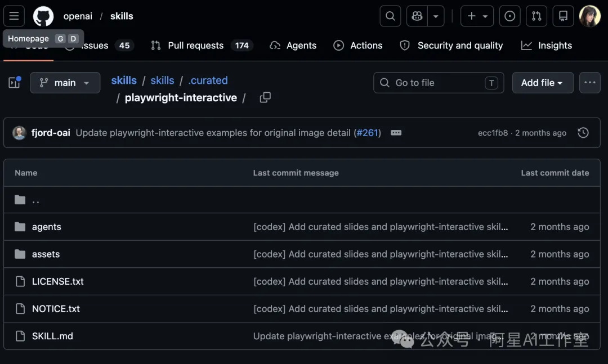Switch to the Agents tab

click(x=293, y=46)
